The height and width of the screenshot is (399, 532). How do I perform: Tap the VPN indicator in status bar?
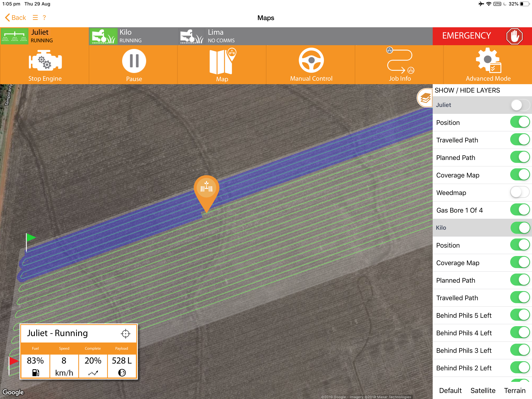click(497, 4)
